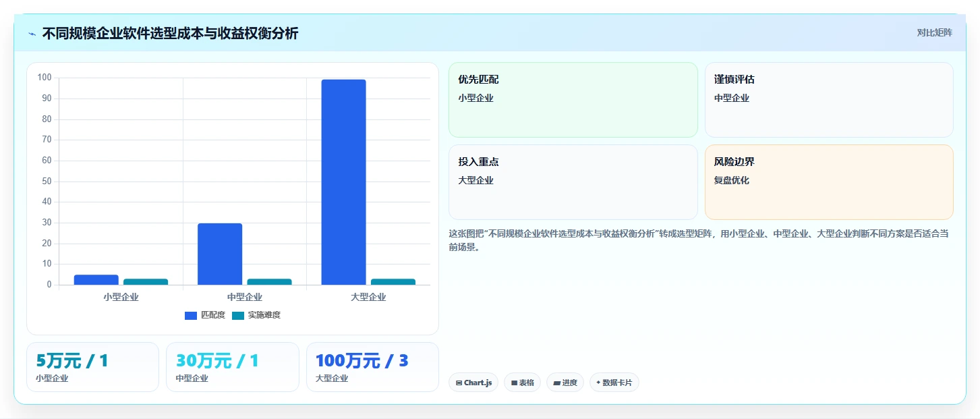This screenshot has height=419, width=980.
Task: Click the 中型企业 实施难度 bar
Action: [x=269, y=282]
